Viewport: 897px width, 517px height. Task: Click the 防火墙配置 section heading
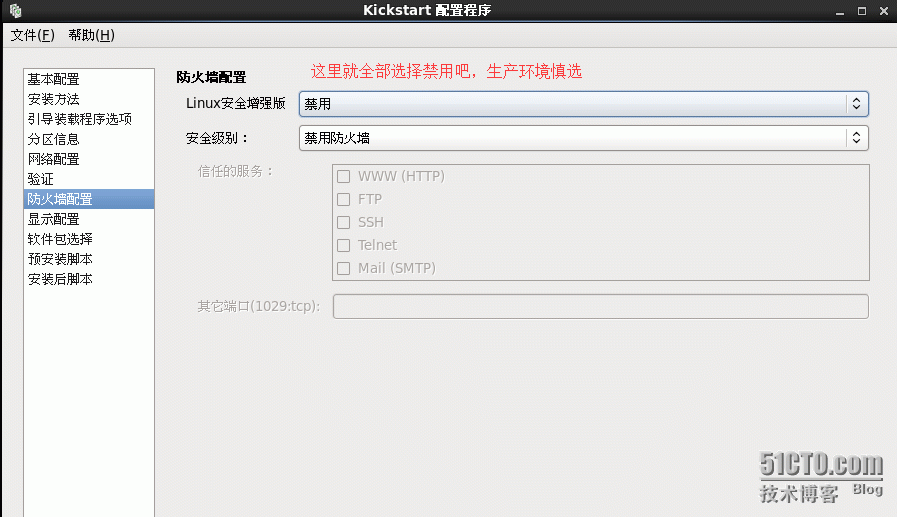tap(211, 77)
